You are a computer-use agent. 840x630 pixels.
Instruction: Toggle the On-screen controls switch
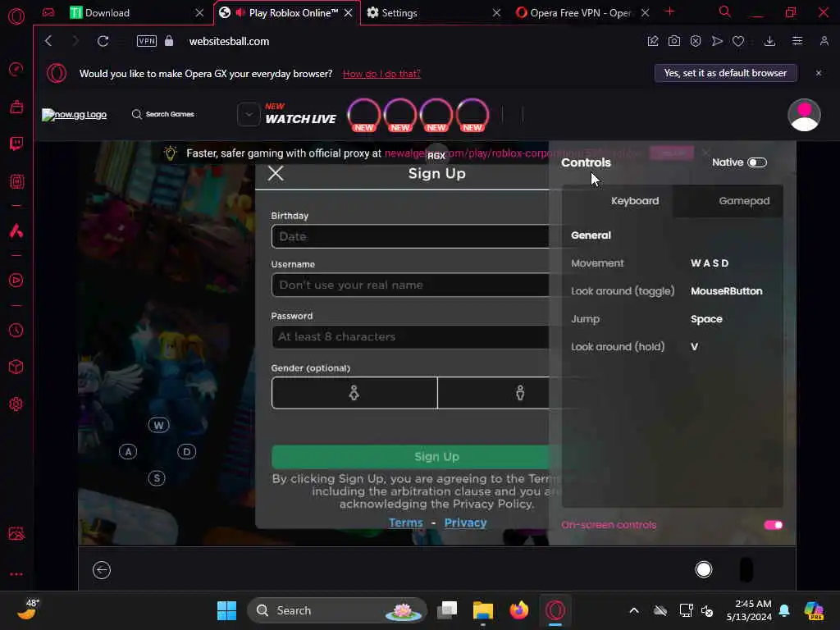773,525
